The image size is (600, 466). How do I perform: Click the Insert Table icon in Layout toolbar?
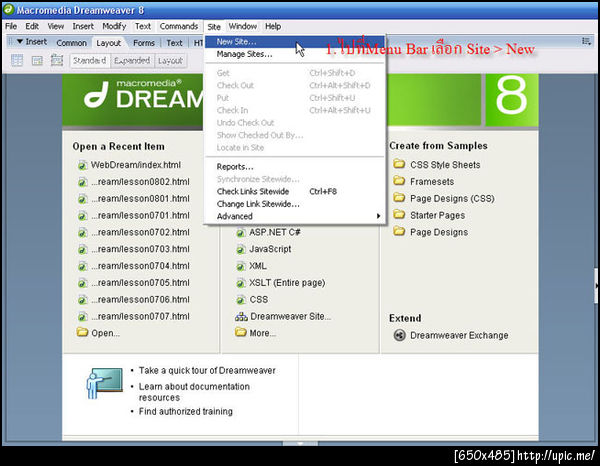click(17, 60)
